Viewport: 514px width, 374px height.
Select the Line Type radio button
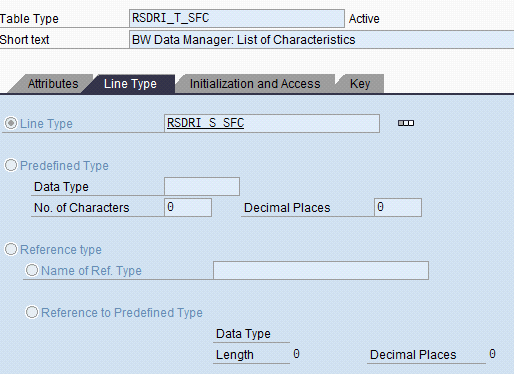click(x=11, y=123)
